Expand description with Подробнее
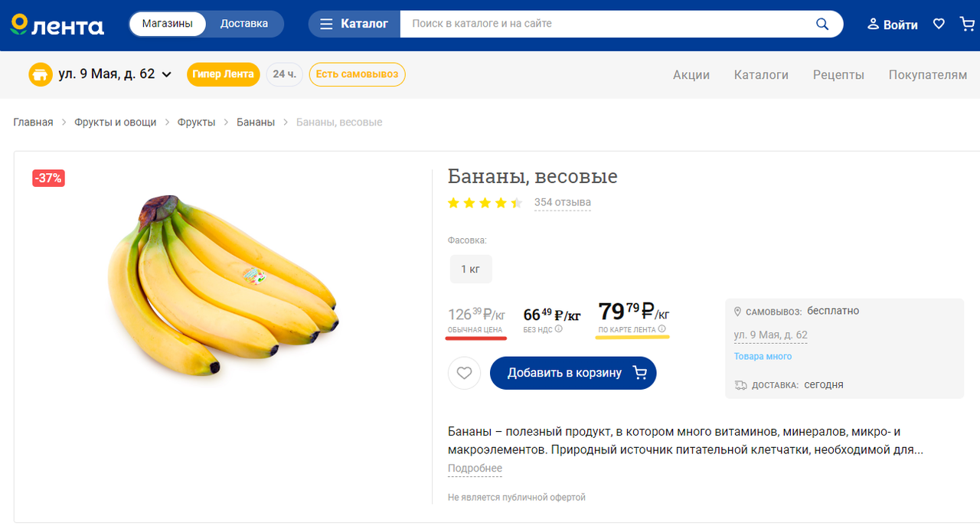 tap(475, 469)
